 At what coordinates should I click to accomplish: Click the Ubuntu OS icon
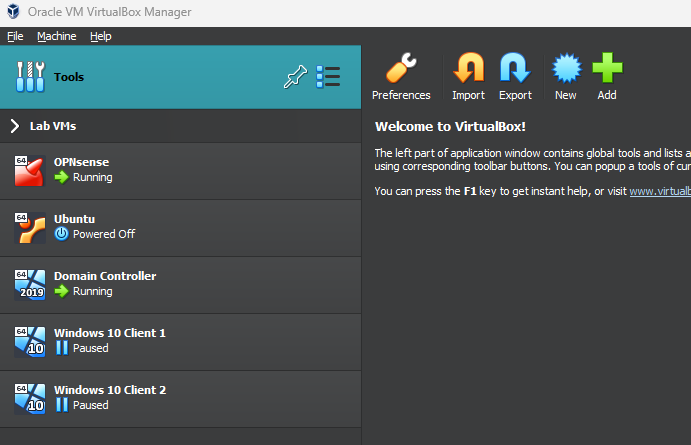coord(30,227)
